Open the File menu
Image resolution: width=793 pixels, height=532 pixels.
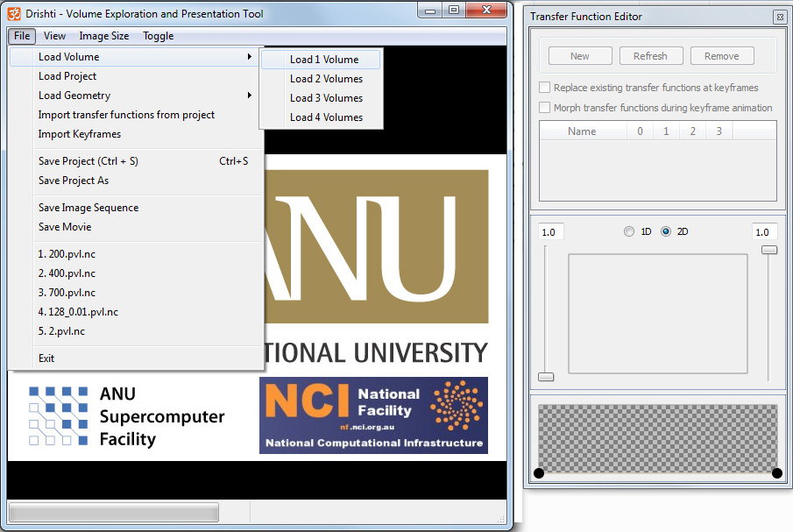22,36
